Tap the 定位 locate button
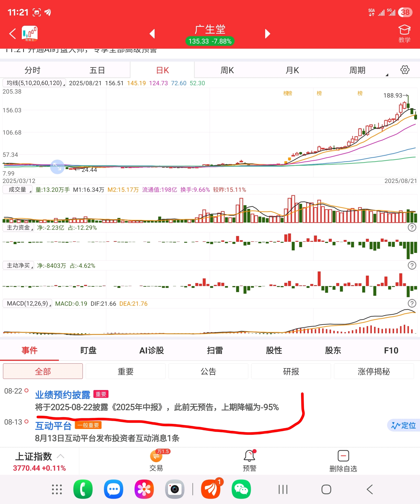The height and width of the screenshot is (504, 420). pos(404,425)
